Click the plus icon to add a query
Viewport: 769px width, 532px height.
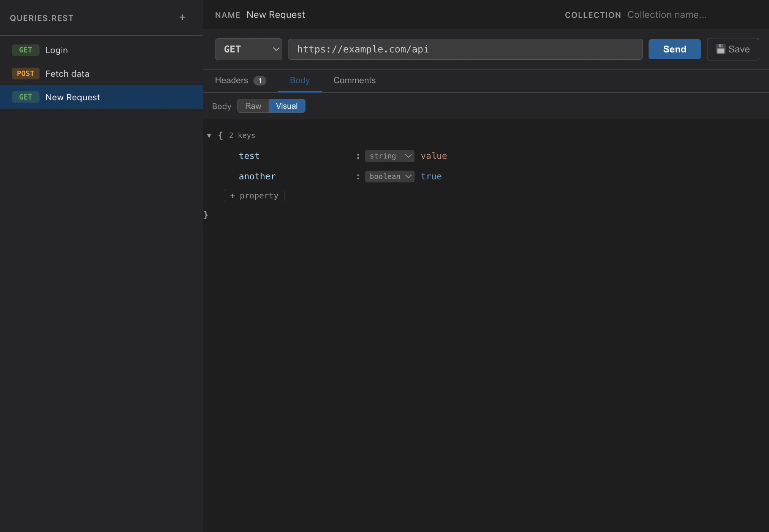tap(182, 17)
